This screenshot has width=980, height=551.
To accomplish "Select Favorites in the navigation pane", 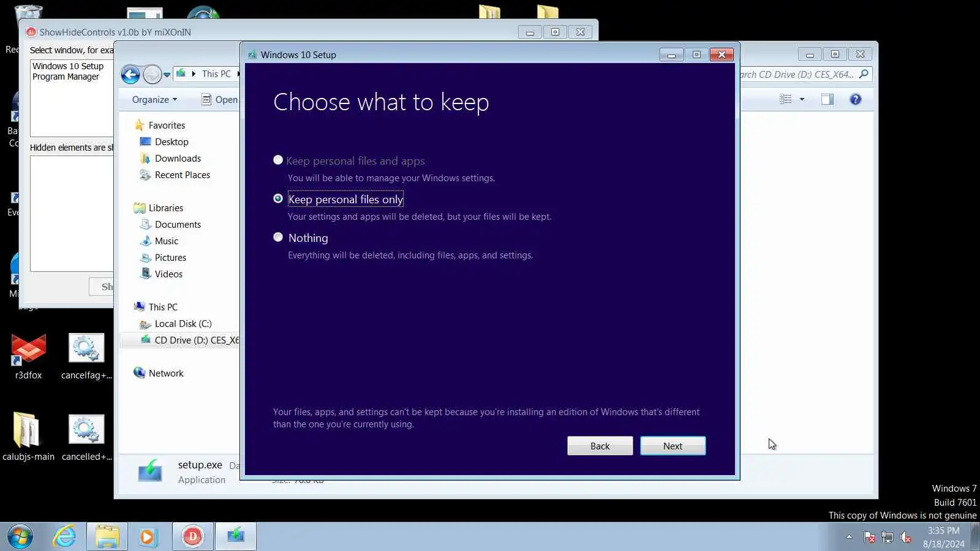I will [x=167, y=125].
